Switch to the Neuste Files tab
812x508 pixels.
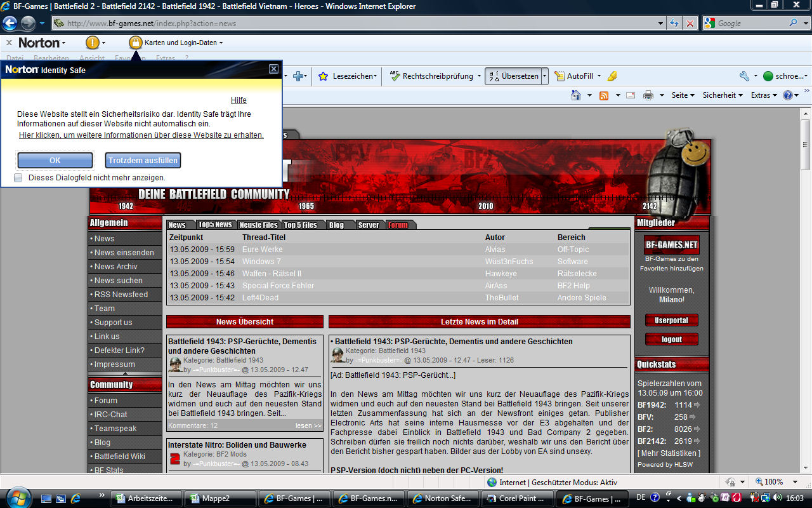(x=258, y=225)
